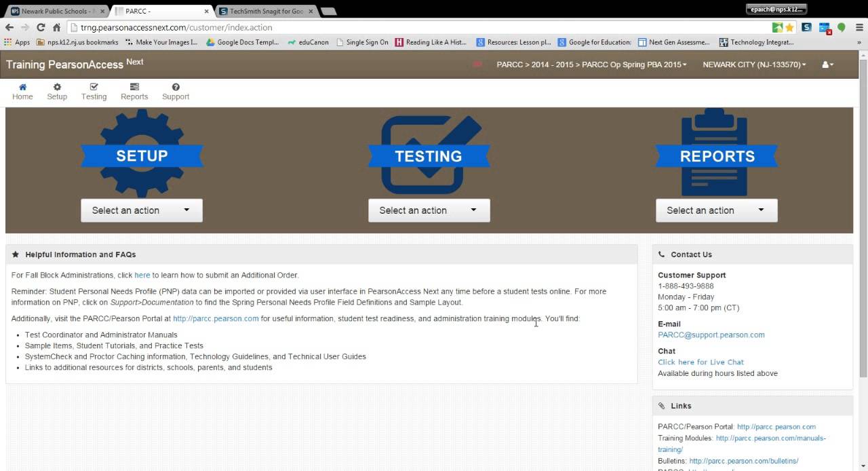868x471 pixels.
Task: Open the user account icon menu
Action: pyautogui.click(x=827, y=64)
